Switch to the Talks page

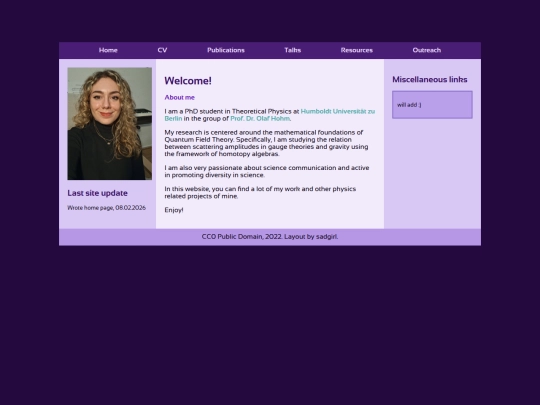293,50
